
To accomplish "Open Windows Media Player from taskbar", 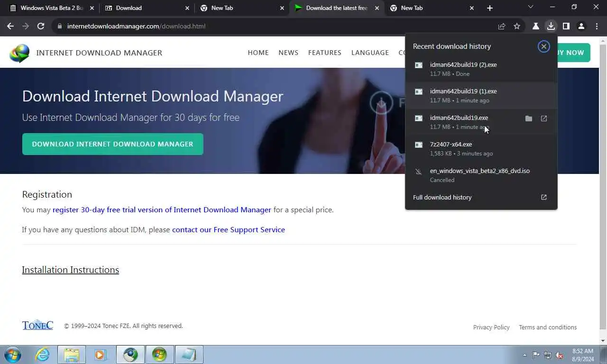I will tap(101, 355).
